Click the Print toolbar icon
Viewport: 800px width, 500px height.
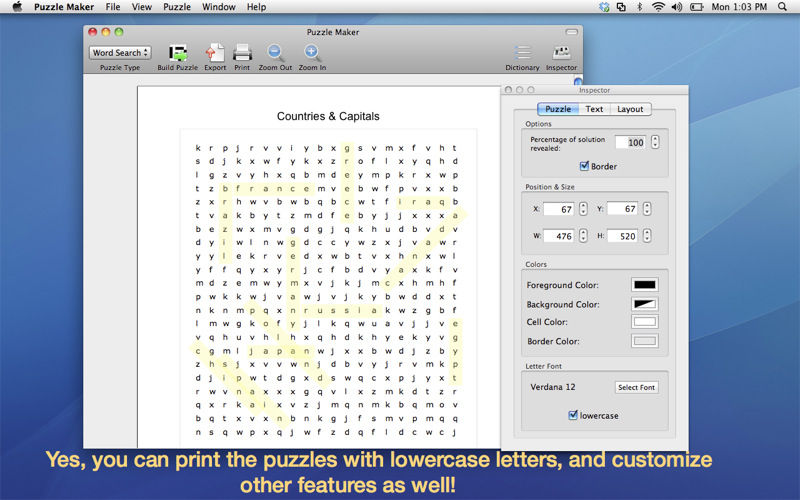(x=242, y=53)
